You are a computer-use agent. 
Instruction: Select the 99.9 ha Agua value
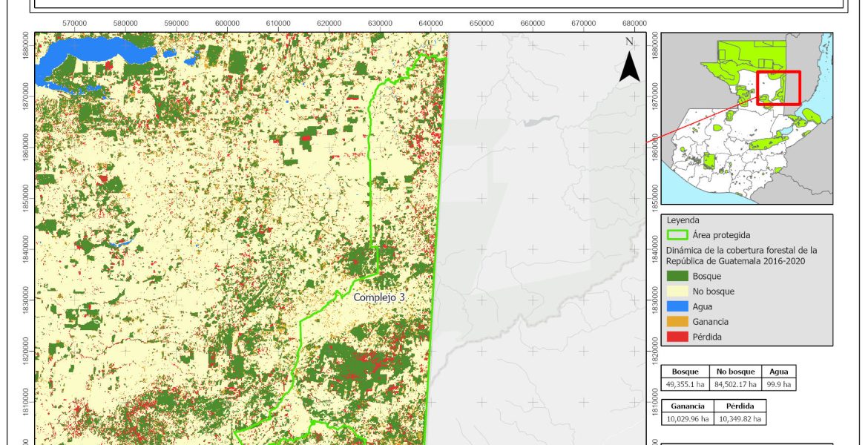point(778,384)
